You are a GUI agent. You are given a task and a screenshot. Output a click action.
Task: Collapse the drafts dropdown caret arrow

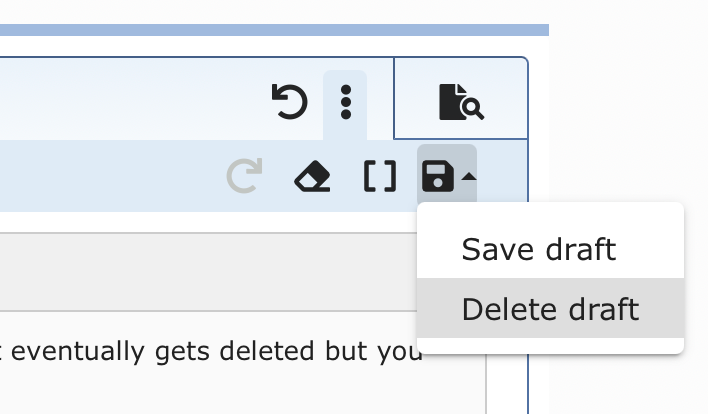pos(469,177)
